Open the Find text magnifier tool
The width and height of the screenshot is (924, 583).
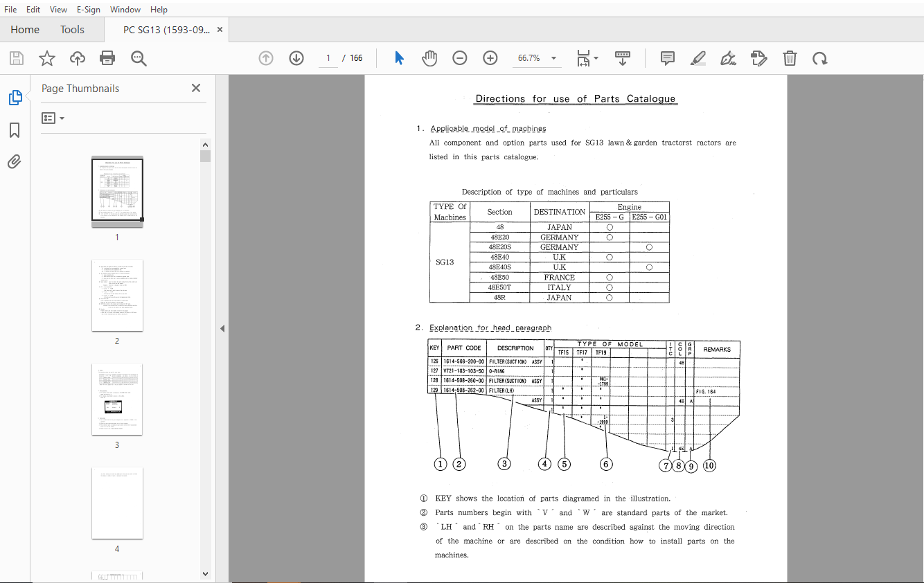(139, 58)
